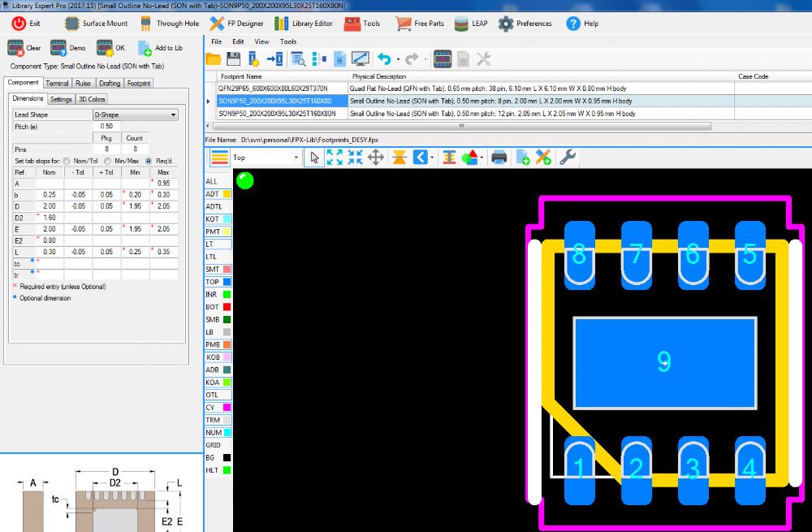Expand the shapes tool dropdown arrow
This screenshot has width=812, height=532.
(x=482, y=158)
